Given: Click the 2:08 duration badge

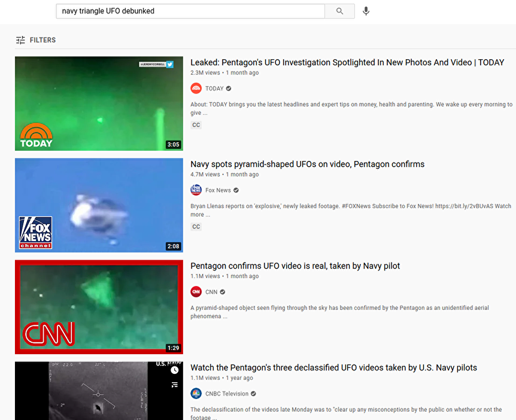Looking at the screenshot, I should (x=174, y=246).
